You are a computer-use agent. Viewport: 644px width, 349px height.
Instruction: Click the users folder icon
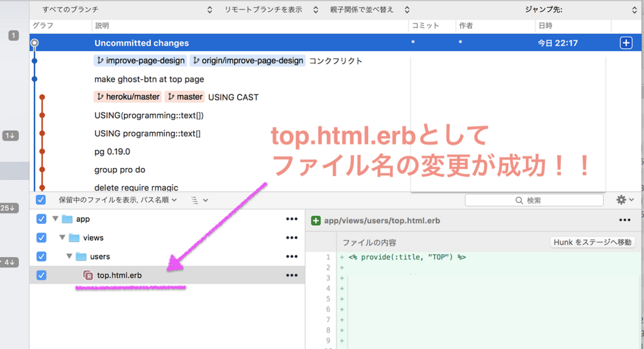81,257
